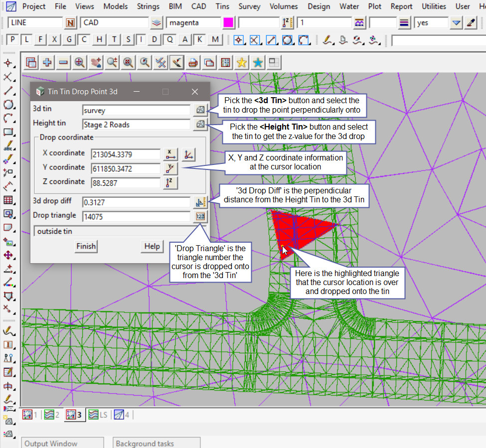Toggle the P snap button
486x448 pixels.
[x=12, y=40]
